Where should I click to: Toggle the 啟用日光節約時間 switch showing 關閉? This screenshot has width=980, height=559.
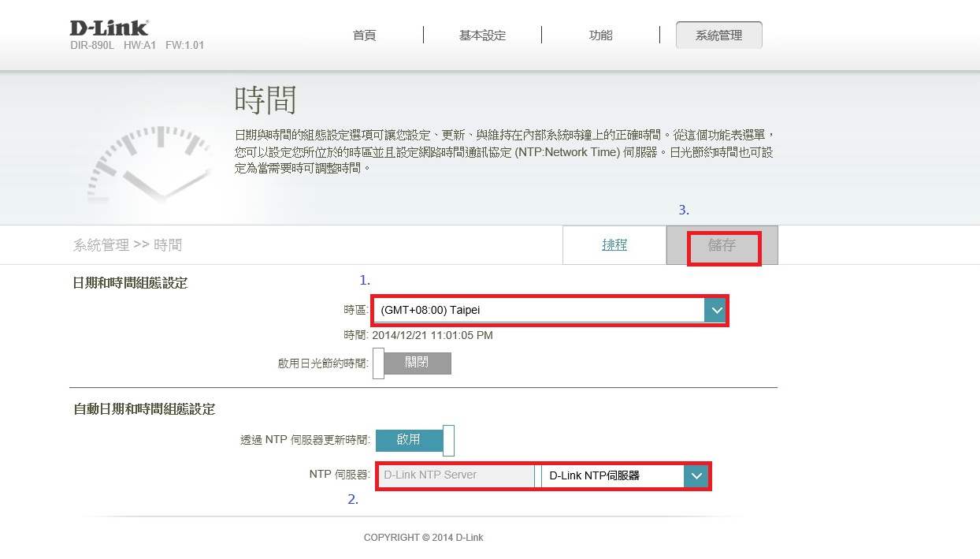pyautogui.click(x=412, y=363)
